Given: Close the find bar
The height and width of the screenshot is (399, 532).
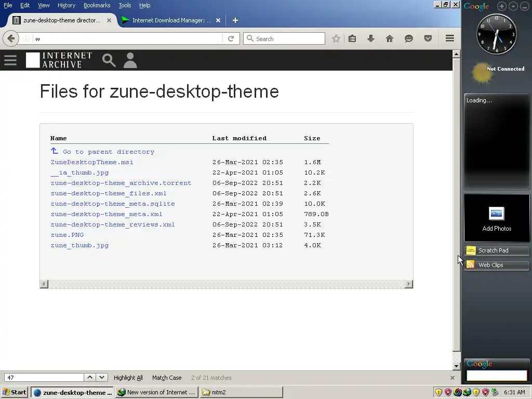Looking at the screenshot, I should pyautogui.click(x=453, y=378).
